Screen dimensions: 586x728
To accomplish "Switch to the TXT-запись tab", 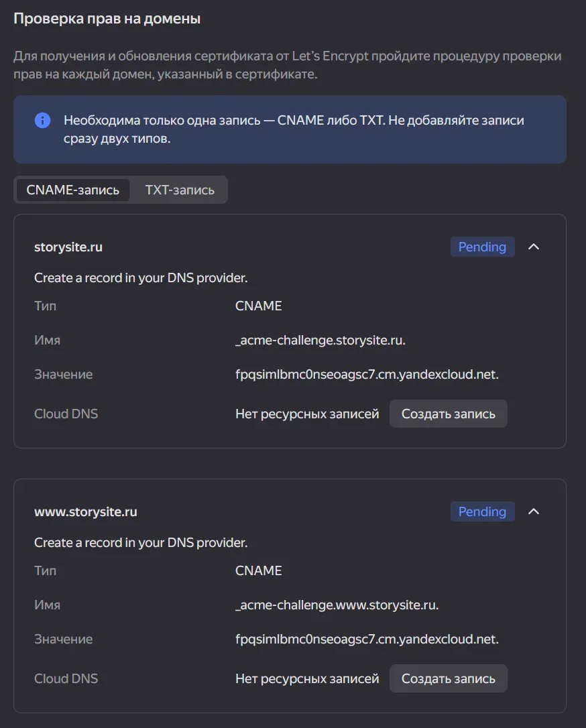I will (180, 190).
